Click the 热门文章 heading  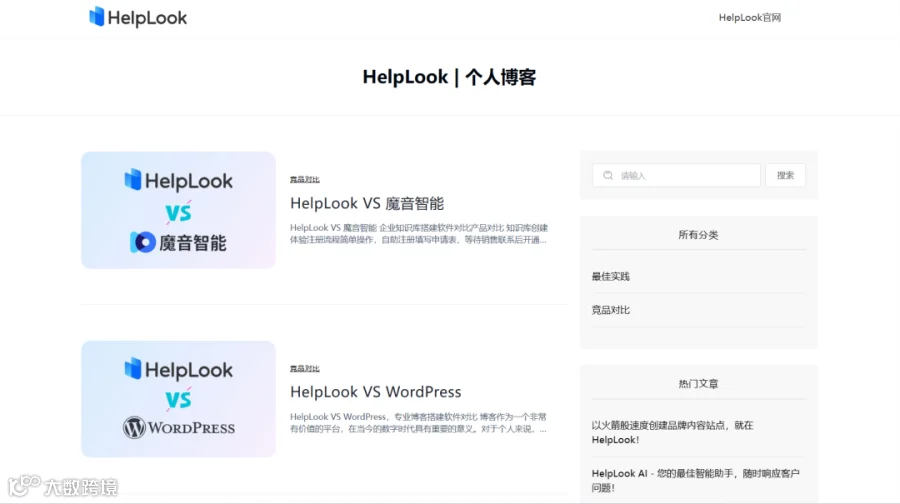pos(699,384)
